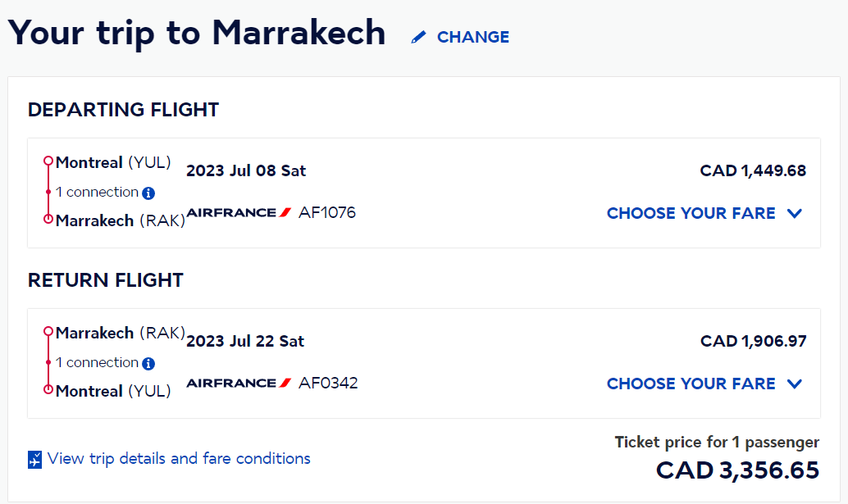848x504 pixels.
Task: Click the red route line of the return flight
Action: (x=48, y=361)
